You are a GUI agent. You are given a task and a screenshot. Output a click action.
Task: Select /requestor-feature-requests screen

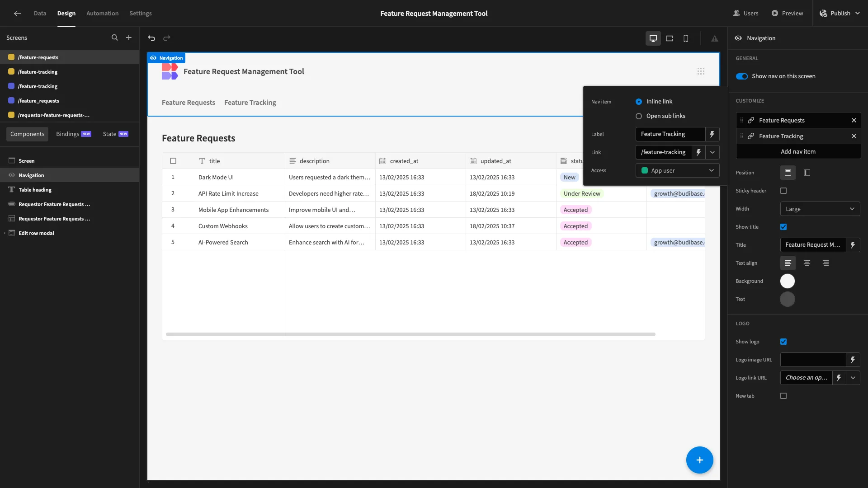point(70,115)
